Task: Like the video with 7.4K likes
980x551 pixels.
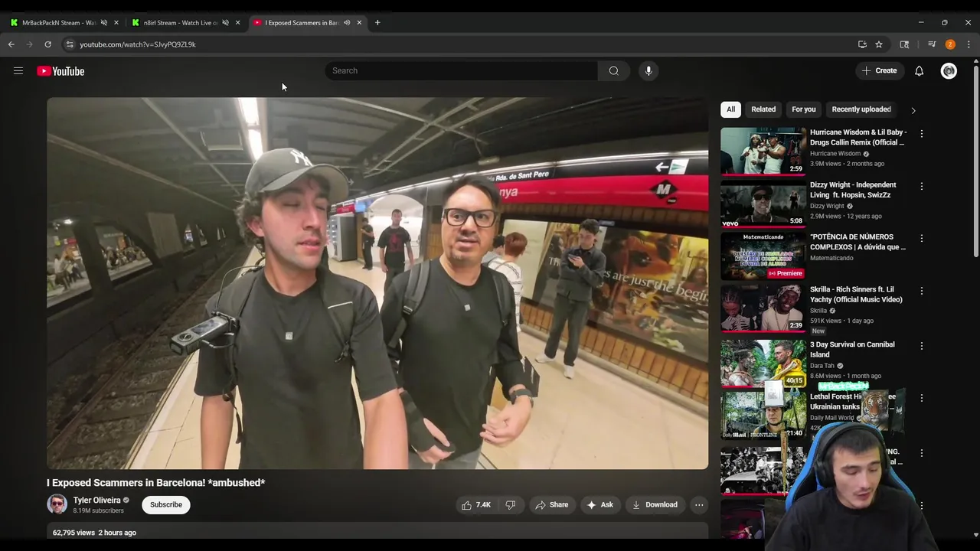Action: (x=475, y=504)
